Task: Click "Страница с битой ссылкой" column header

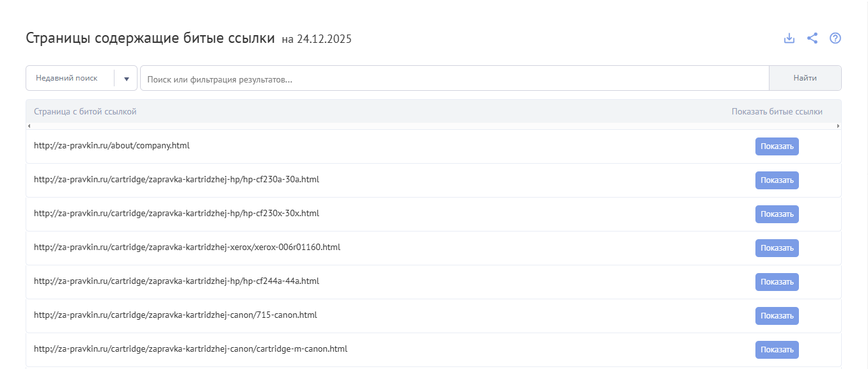Action: (85, 112)
